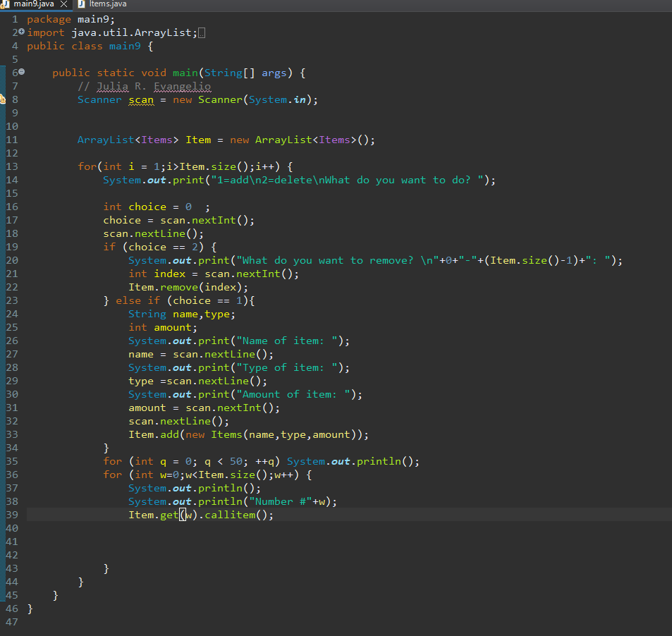
Task: Click the Java file icon on Items.java tab
Action: (81, 4)
